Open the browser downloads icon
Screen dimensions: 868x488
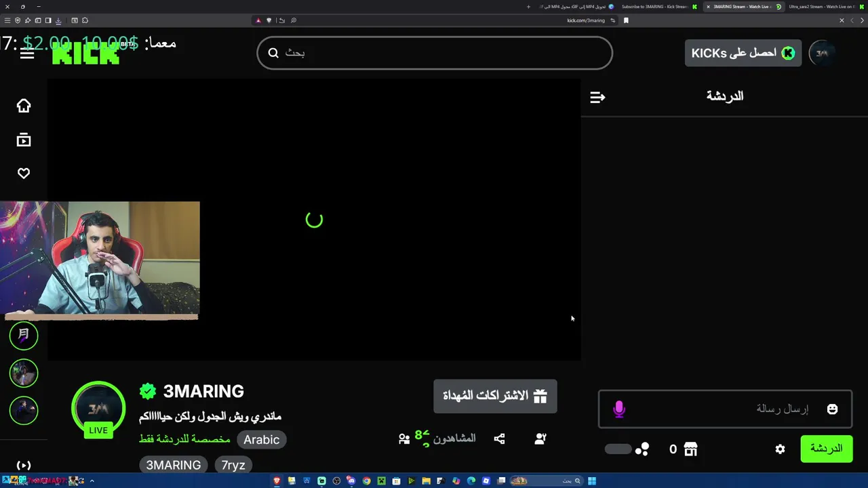[x=58, y=20]
